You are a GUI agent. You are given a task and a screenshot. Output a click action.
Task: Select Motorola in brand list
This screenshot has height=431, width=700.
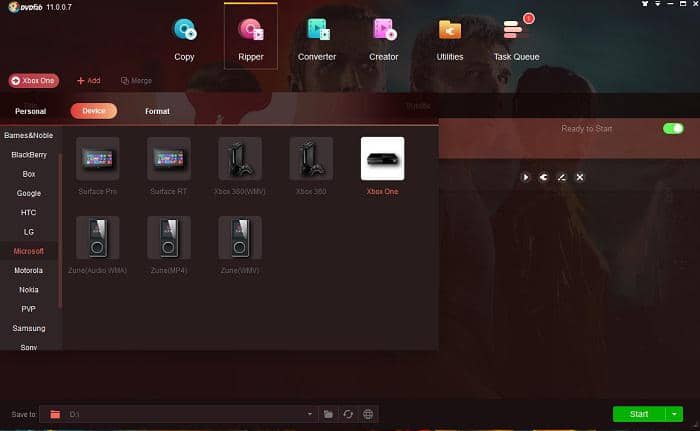pyautogui.click(x=29, y=270)
